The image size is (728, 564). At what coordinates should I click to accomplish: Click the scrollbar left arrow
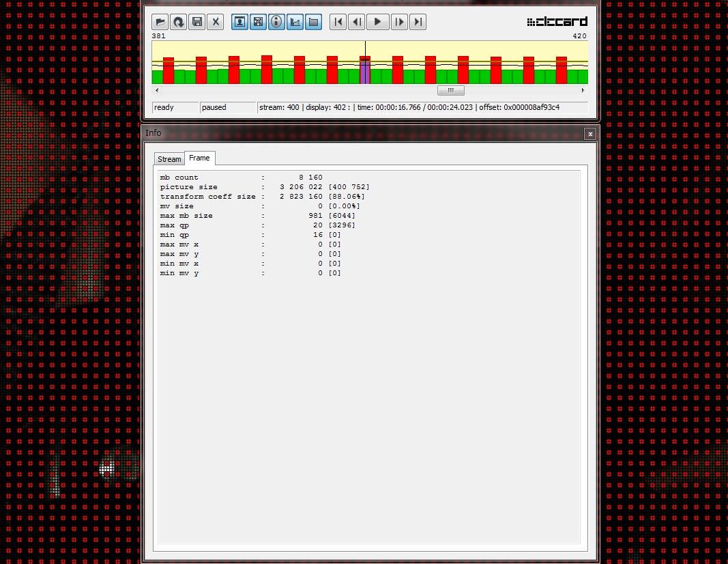pyautogui.click(x=157, y=90)
